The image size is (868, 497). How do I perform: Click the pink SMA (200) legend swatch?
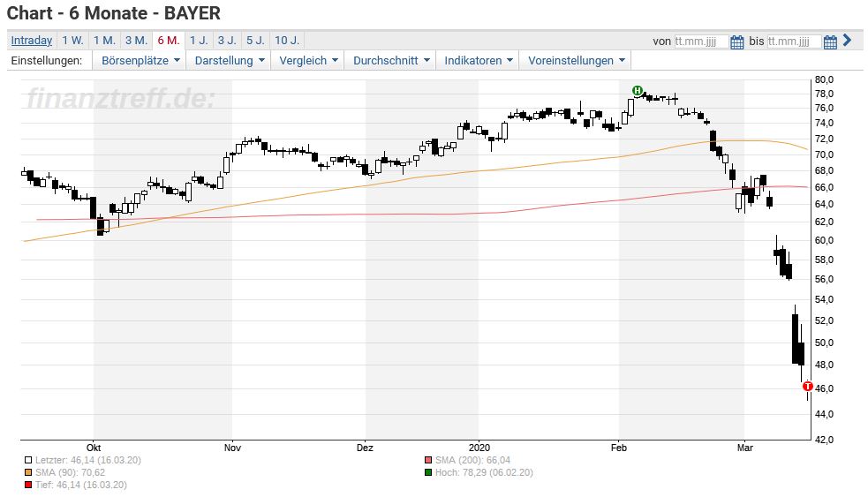(428, 460)
